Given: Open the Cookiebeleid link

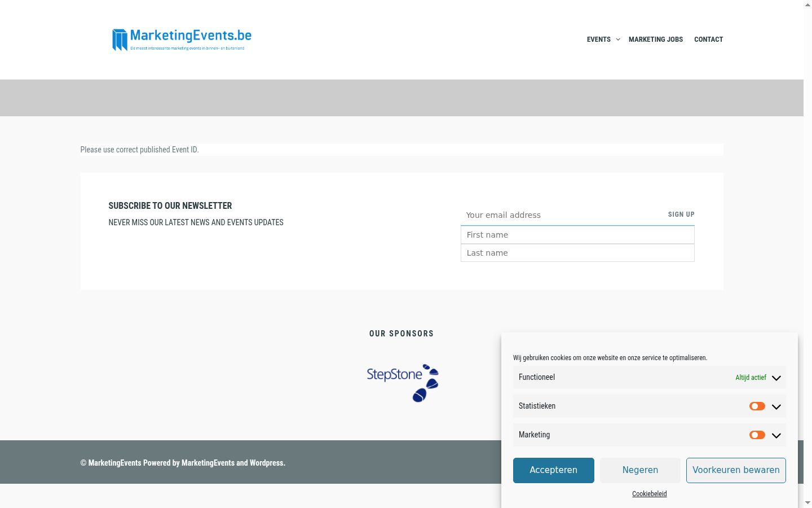Looking at the screenshot, I should (650, 494).
